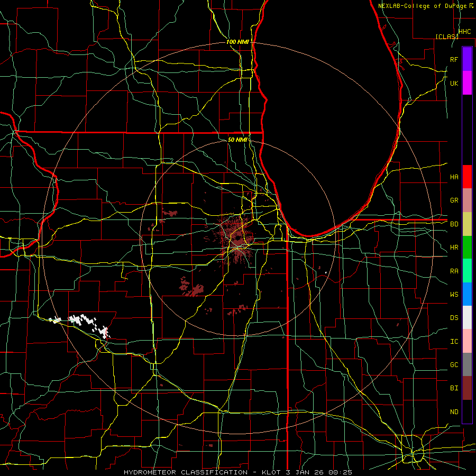Click the '100 NMI' range ring label

[x=237, y=42]
